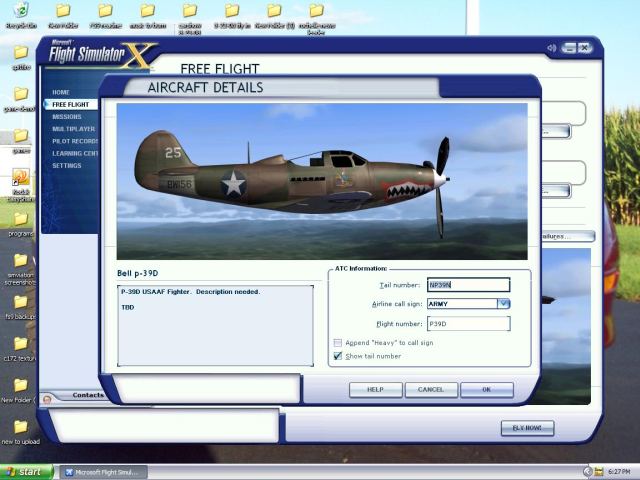This screenshot has width=640, height=480.
Task: Click the AIRCRAFT DETAILS dialog title
Action: [x=205, y=87]
